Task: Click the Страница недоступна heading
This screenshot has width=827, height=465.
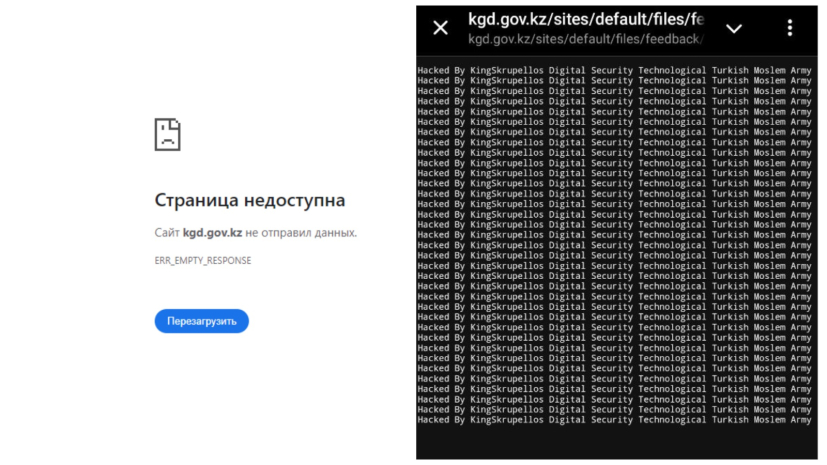Action: coord(249,200)
